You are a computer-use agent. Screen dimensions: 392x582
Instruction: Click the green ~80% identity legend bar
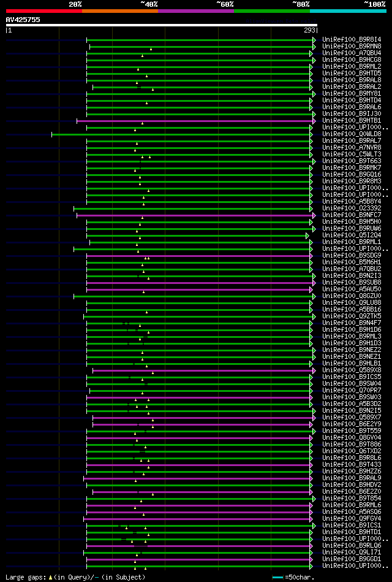coord(272,11)
